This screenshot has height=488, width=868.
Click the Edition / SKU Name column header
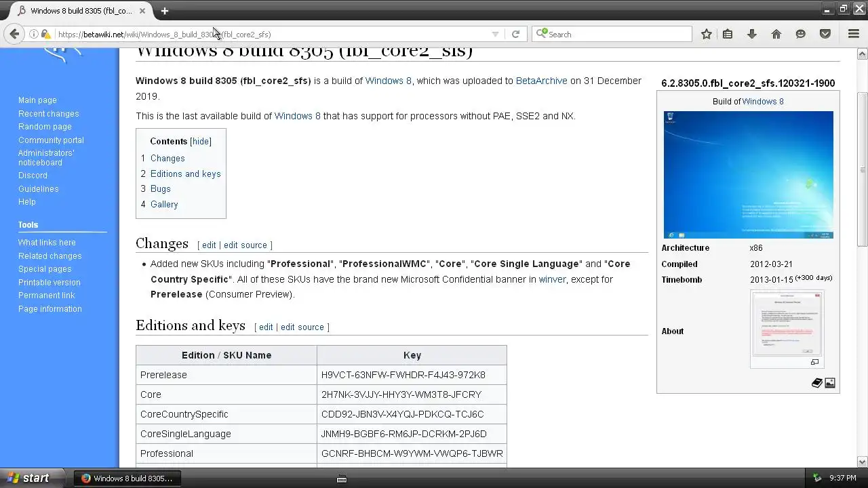tap(226, 355)
